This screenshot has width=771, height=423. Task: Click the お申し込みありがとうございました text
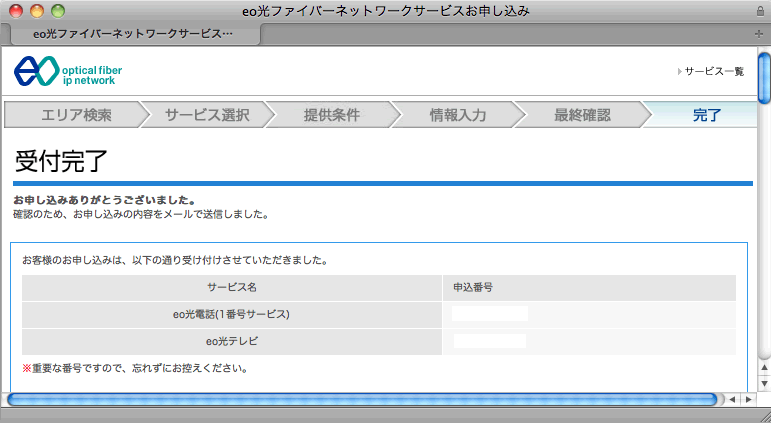(x=105, y=200)
